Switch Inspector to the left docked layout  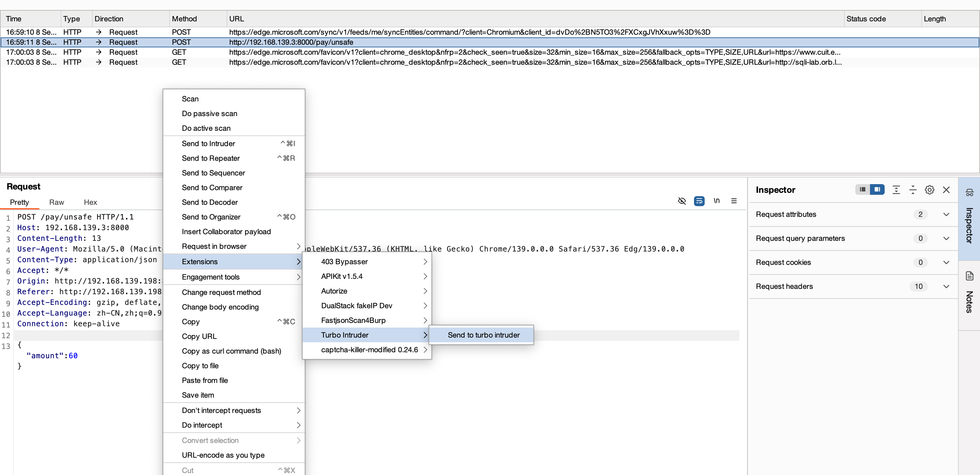862,189
